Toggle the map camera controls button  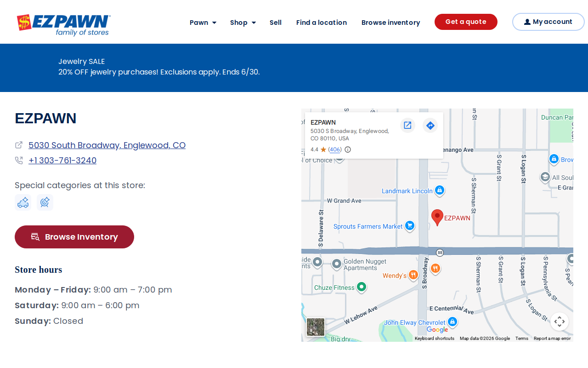coord(560,322)
